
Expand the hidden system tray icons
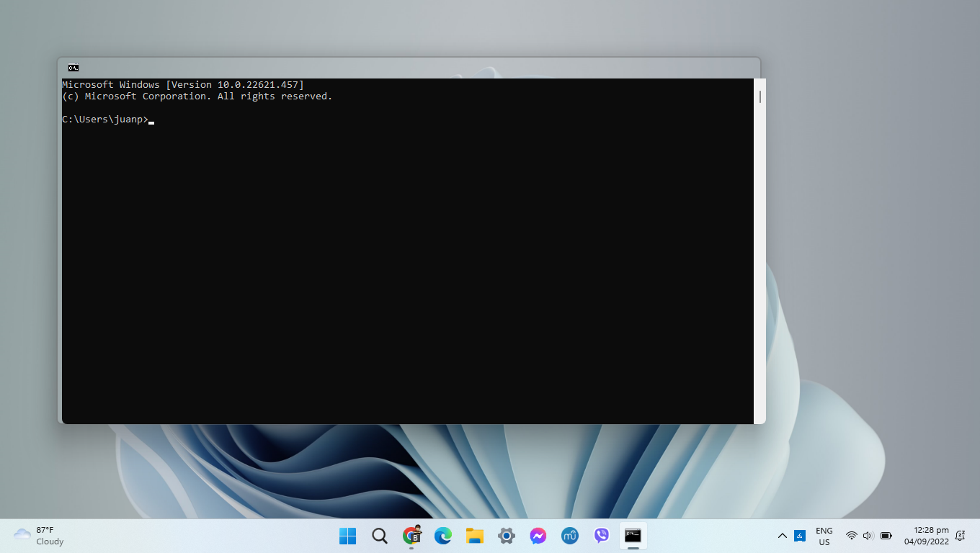[x=782, y=536]
